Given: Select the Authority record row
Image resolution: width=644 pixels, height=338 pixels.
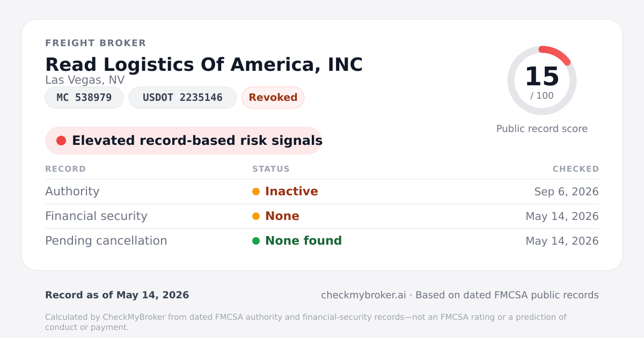Looking at the screenshot, I should tap(322, 192).
